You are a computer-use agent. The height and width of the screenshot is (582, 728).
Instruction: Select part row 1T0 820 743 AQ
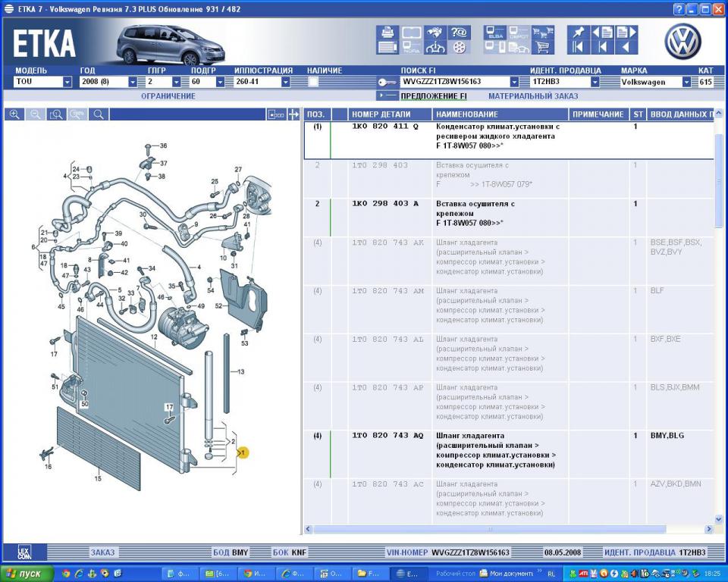[509, 454]
